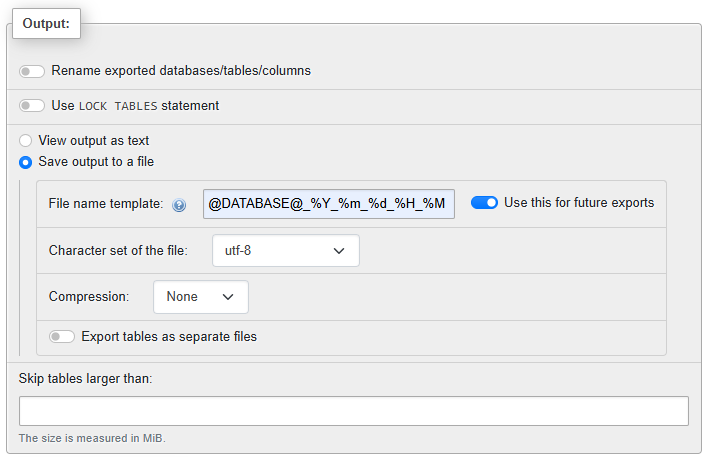Toggle Rename exported databases/tables/columns switch
707x457 pixels.
[x=32, y=71]
